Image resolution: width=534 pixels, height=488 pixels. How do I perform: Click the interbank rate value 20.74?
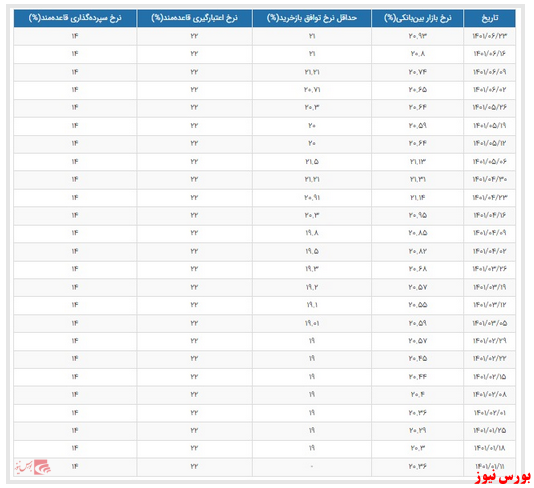[x=418, y=72]
